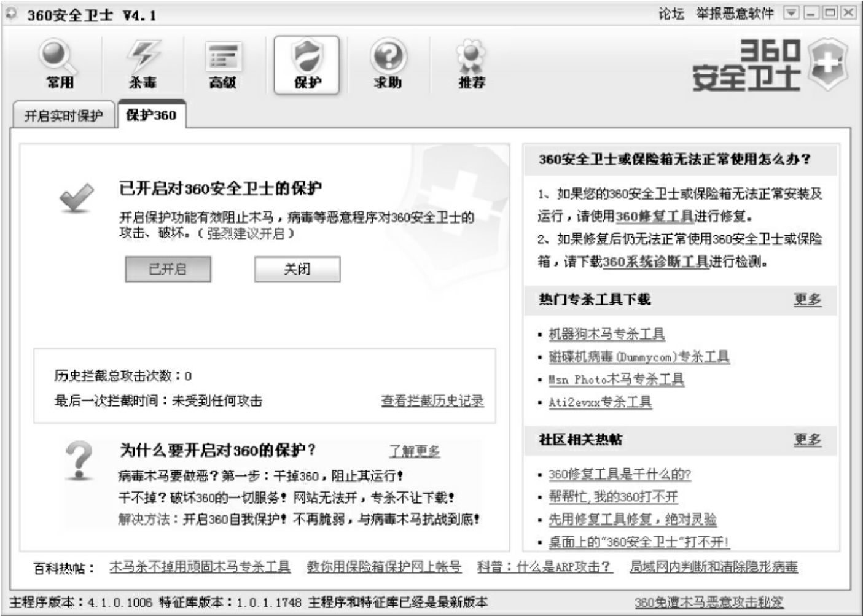Viewport: 863px width, 616px height.
Task: Open 木马杀不掉用顽固木马专杀工具 link
Action: tap(200, 567)
